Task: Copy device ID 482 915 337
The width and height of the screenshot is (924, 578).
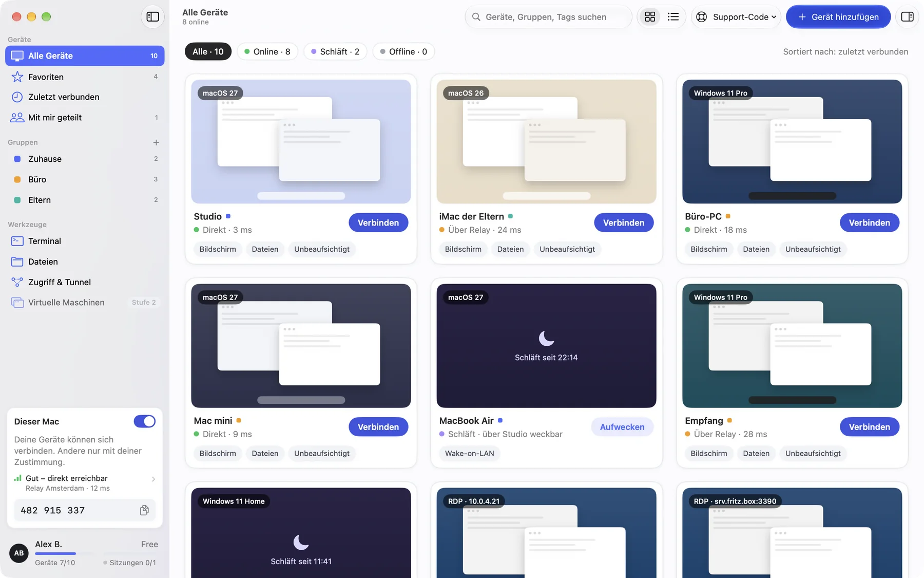Action: click(144, 510)
